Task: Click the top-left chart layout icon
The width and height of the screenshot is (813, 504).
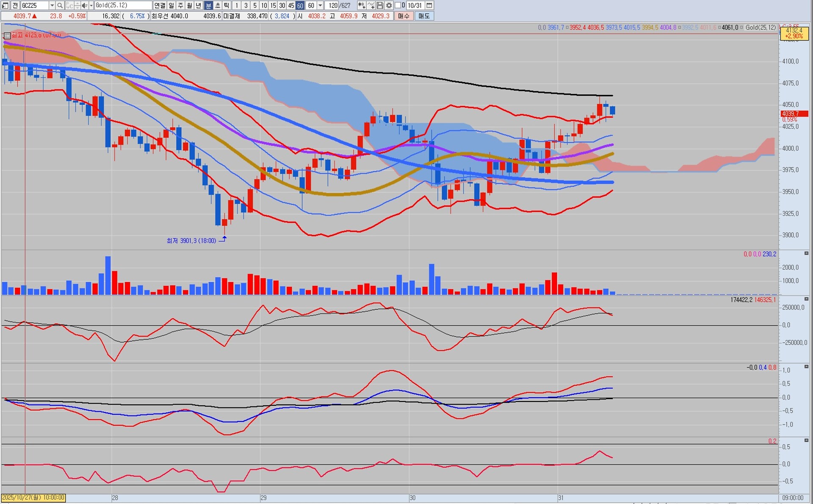Action: click(x=5, y=6)
